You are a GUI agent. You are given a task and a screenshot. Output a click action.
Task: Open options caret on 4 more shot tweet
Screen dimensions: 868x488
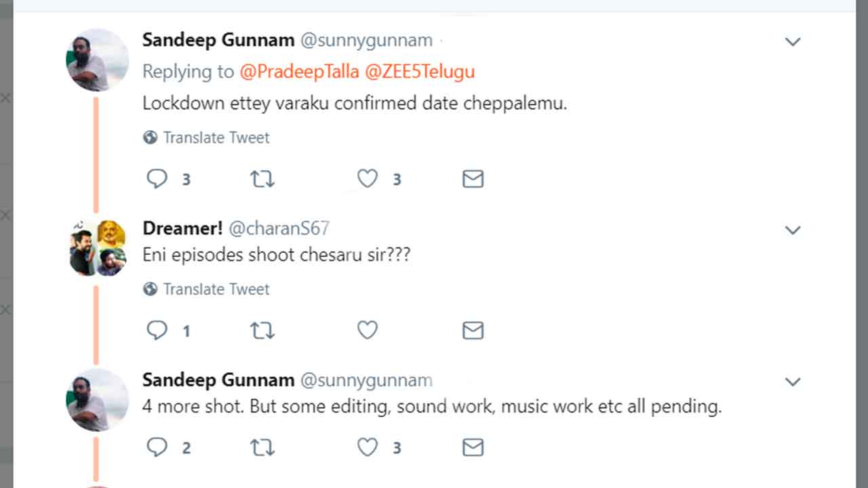pyautogui.click(x=793, y=382)
